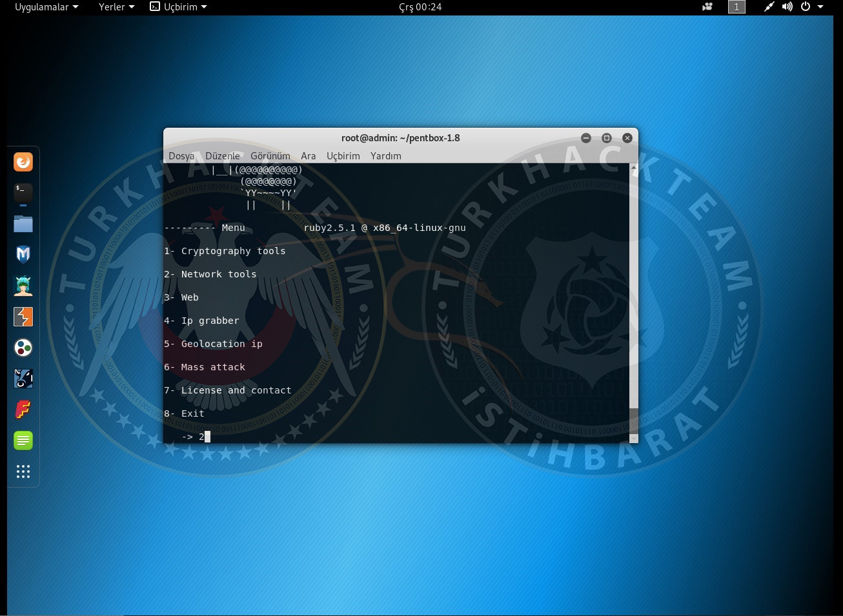Launch Firefox from the dock
Image resolution: width=843 pixels, height=616 pixels.
click(x=23, y=162)
